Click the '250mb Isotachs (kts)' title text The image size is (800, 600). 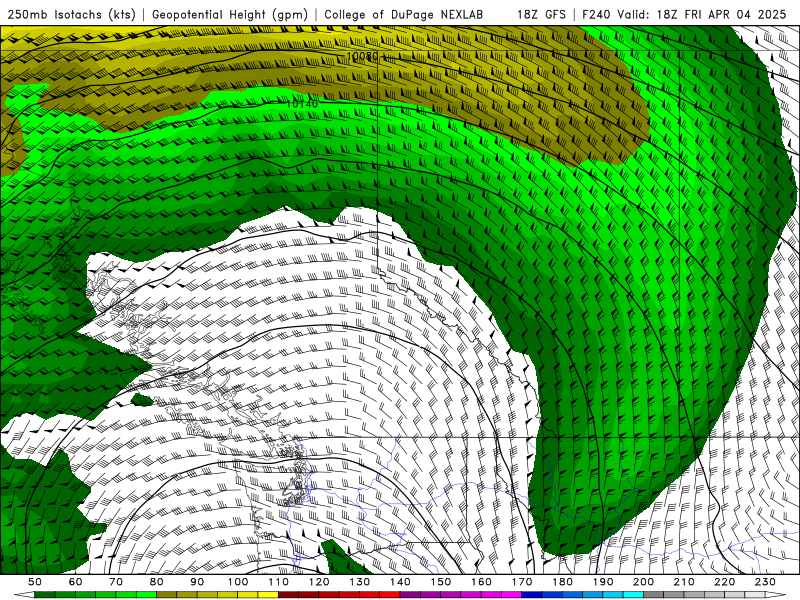tap(71, 14)
